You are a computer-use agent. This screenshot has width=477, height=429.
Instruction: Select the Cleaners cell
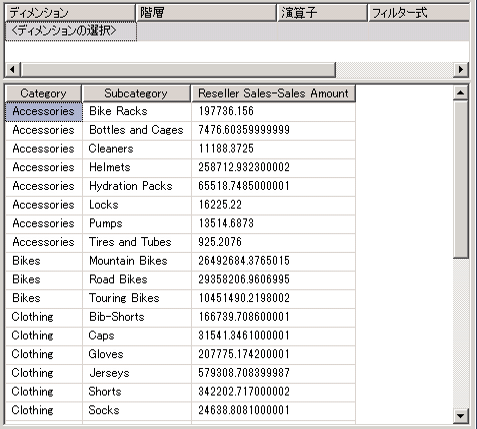[x=137, y=149]
